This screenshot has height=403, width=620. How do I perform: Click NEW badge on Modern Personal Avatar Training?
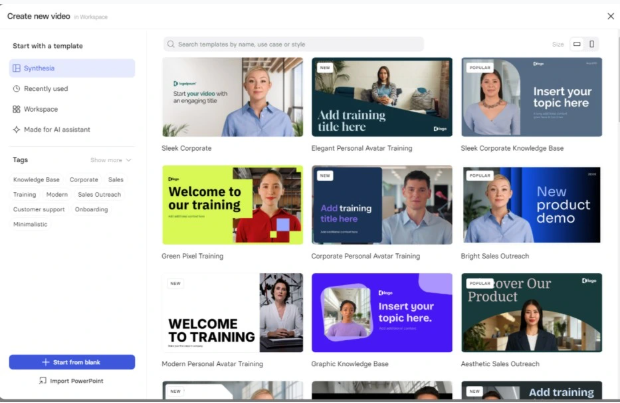click(176, 284)
